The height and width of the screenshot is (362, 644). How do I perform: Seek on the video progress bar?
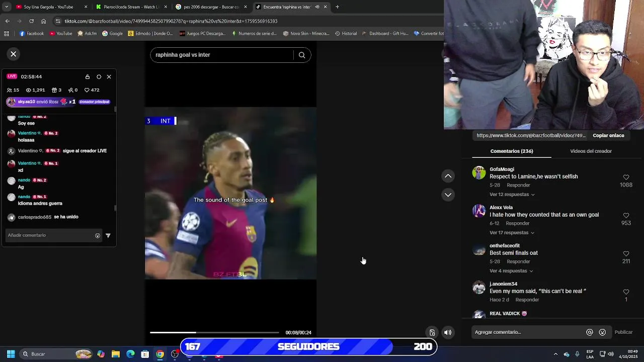[214, 332]
